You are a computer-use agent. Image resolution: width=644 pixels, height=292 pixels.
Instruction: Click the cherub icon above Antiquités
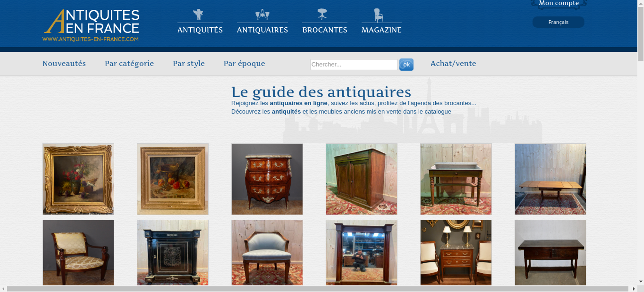(x=198, y=14)
